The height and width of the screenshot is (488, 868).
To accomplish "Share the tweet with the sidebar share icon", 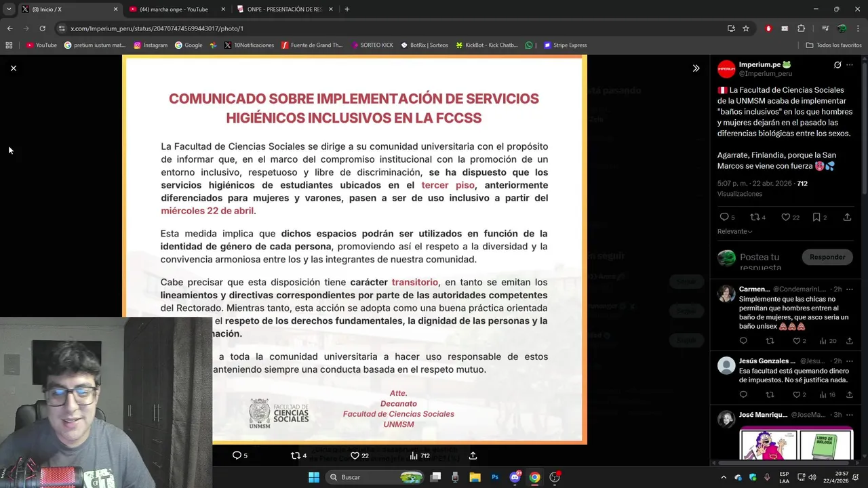I will [847, 218].
